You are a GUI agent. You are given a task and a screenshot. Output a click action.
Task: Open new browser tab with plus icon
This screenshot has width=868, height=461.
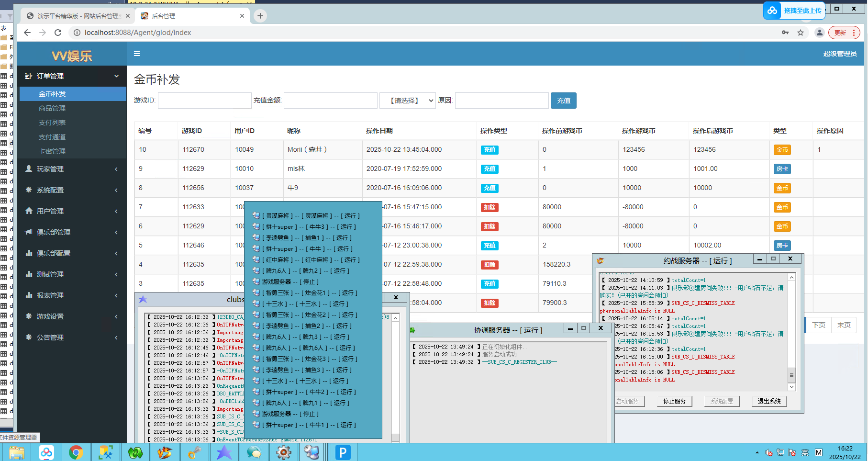(x=260, y=16)
